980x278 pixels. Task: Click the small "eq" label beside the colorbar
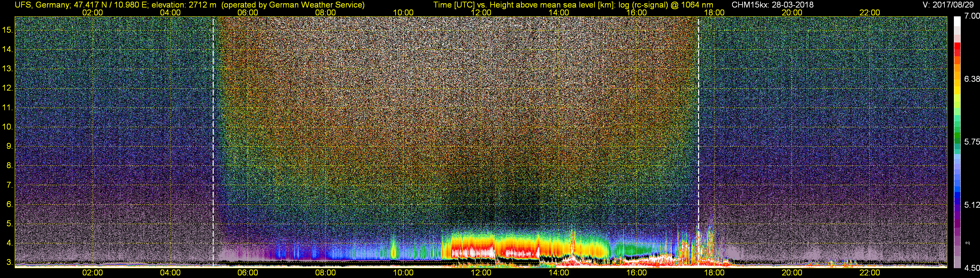click(x=968, y=243)
